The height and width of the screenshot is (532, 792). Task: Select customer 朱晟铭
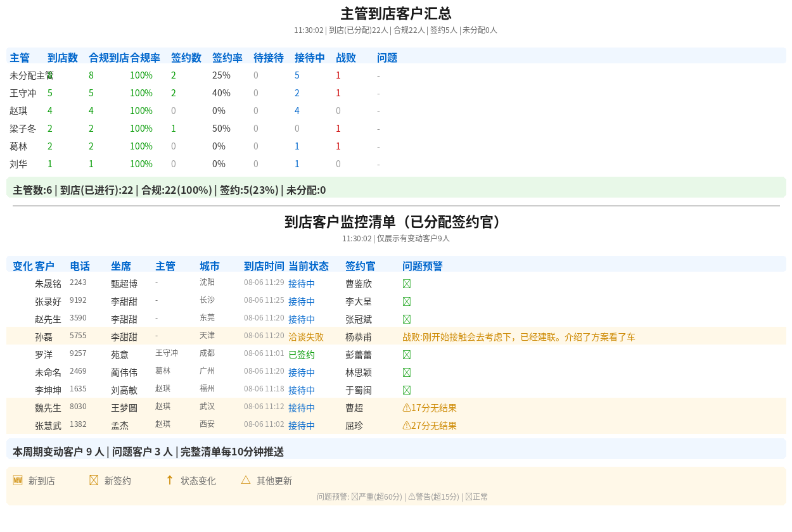(x=48, y=284)
